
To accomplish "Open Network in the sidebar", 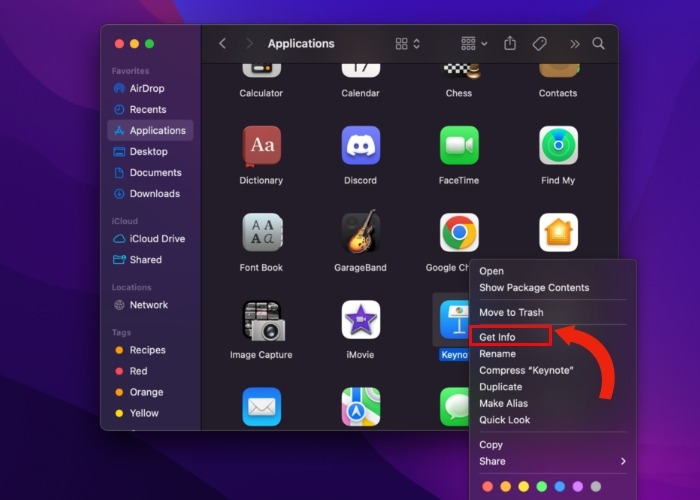I will click(150, 305).
